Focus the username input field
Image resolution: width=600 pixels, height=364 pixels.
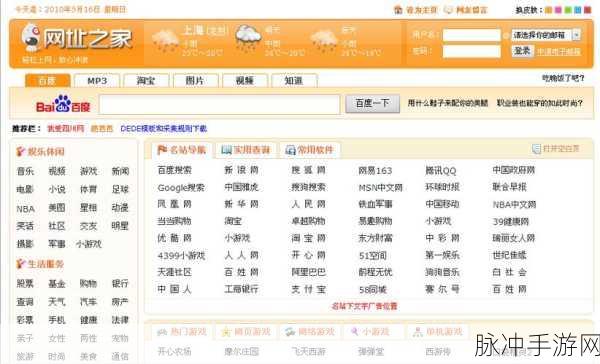[471, 35]
